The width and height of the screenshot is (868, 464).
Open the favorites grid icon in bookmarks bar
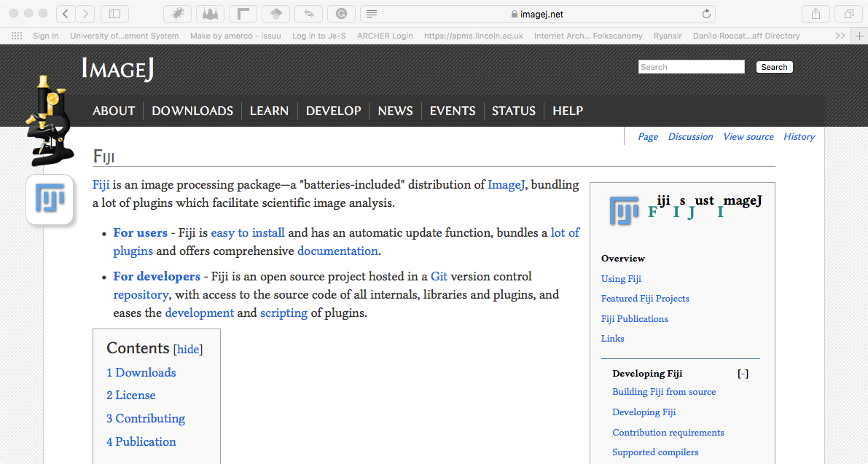click(16, 36)
